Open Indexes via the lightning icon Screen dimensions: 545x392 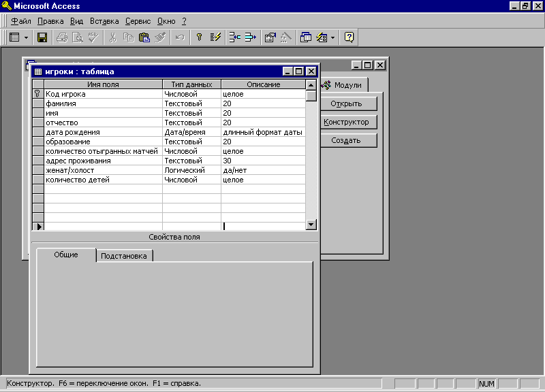215,37
